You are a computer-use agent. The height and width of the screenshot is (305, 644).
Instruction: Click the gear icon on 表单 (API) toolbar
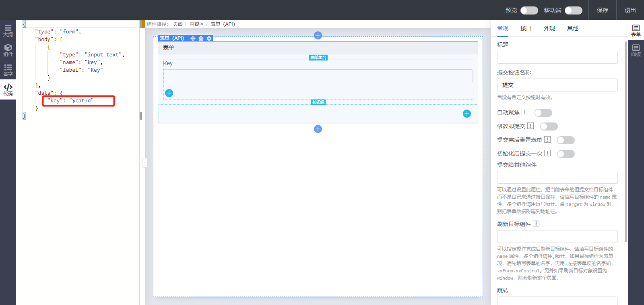pyautogui.click(x=209, y=38)
